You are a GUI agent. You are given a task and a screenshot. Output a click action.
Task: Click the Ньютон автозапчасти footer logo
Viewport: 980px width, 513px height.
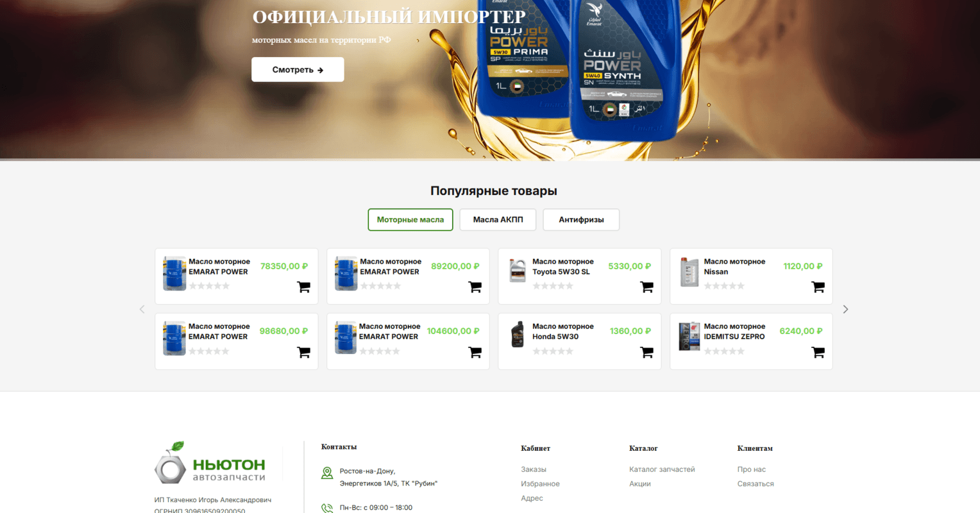point(210,462)
